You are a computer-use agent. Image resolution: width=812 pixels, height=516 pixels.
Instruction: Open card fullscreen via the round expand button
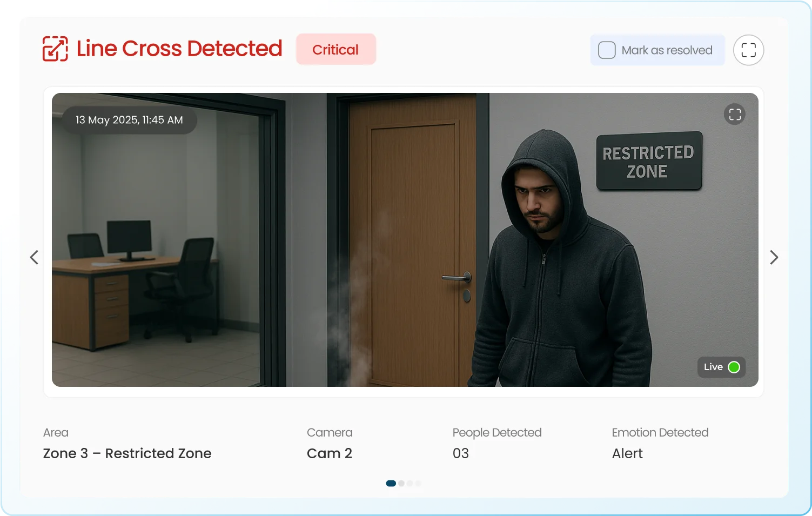click(748, 50)
